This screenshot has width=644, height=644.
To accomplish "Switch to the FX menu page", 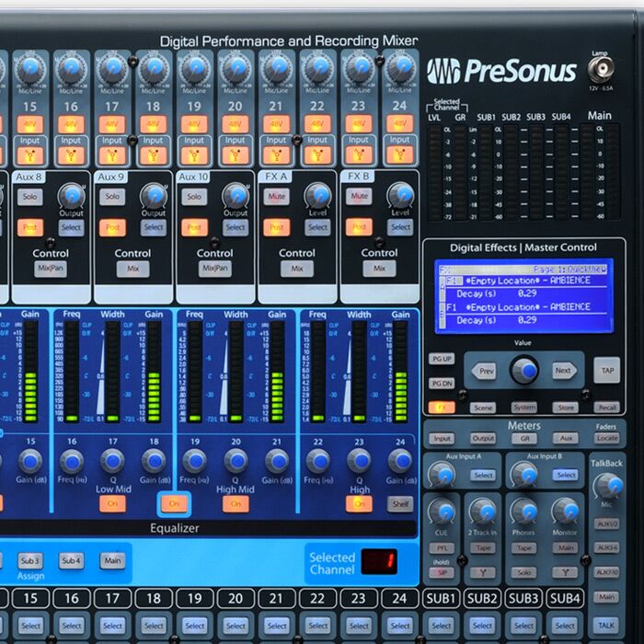I will click(x=442, y=408).
